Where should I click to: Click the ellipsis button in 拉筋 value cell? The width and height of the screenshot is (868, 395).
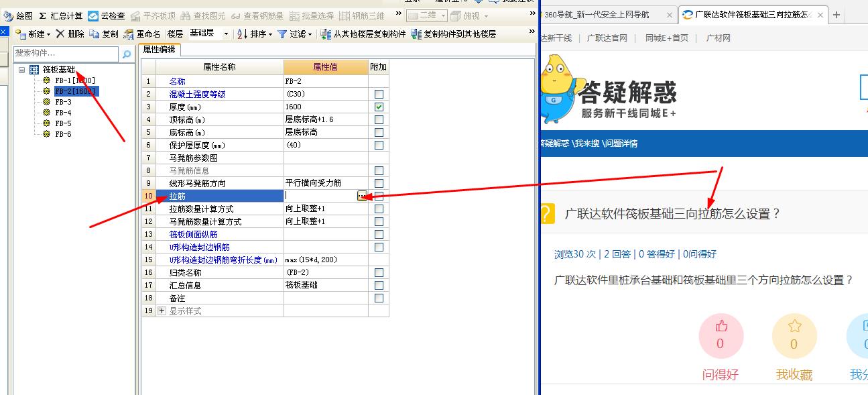click(x=362, y=196)
